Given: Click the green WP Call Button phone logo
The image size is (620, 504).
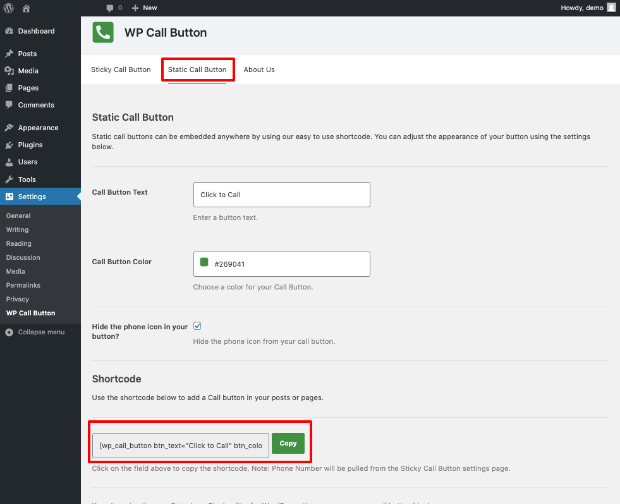Looking at the screenshot, I should pyautogui.click(x=103, y=32).
